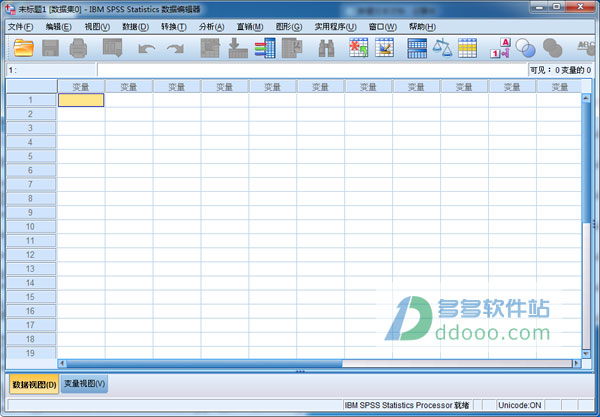Image resolution: width=600 pixels, height=417 pixels.
Task: Click the Find binoculars icon
Action: tap(326, 49)
